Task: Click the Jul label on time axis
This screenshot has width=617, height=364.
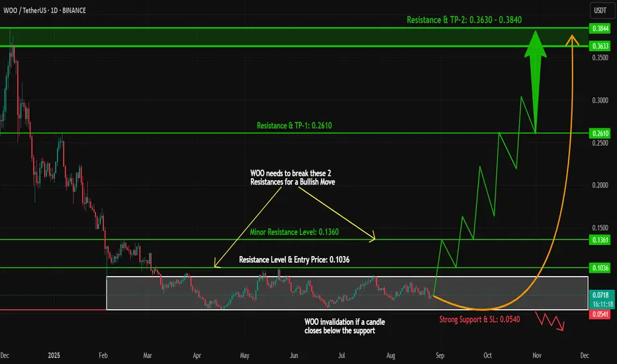Action: click(342, 355)
